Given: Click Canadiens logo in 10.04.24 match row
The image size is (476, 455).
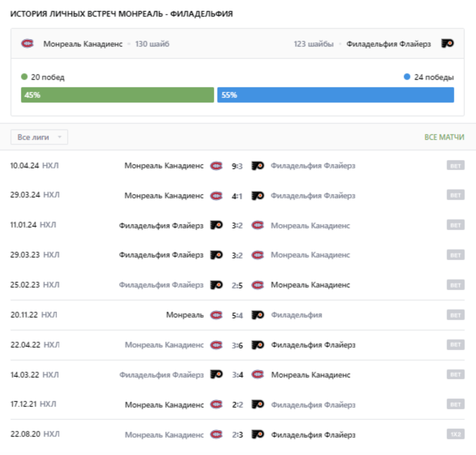Looking at the screenshot, I should (216, 166).
